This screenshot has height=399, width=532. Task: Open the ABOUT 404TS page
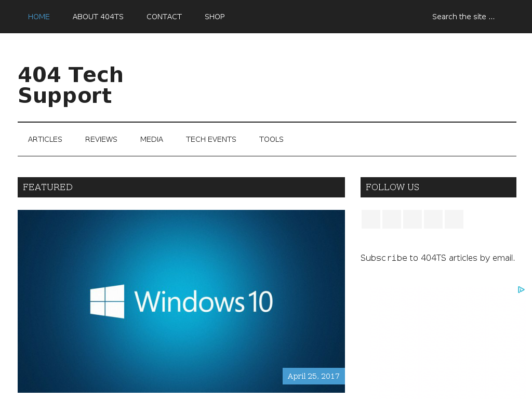click(98, 17)
